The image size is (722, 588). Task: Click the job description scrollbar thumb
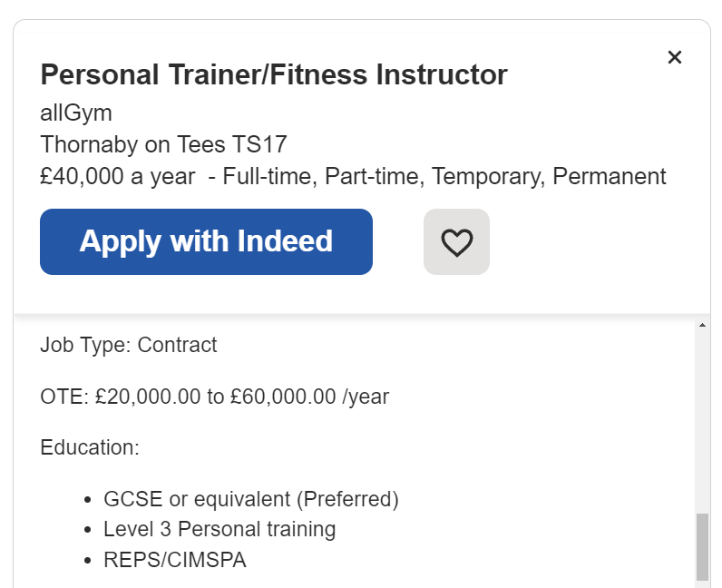(702, 546)
